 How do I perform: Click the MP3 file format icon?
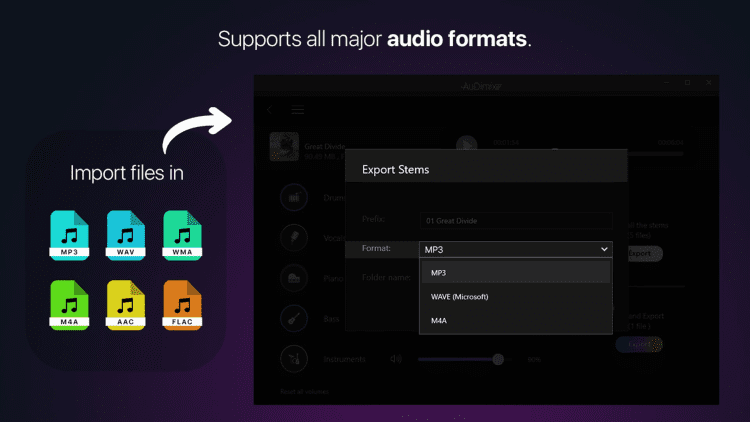[x=69, y=235]
